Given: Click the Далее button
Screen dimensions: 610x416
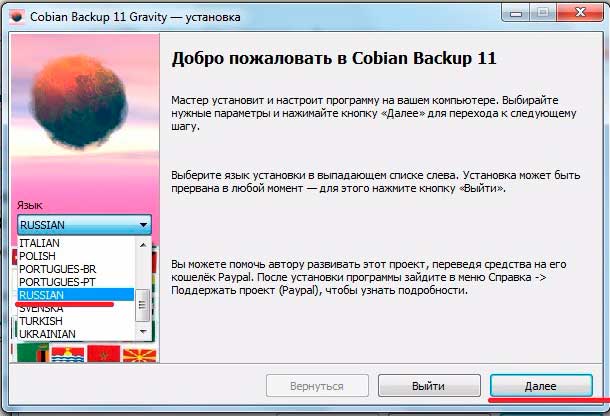Looking at the screenshot, I should [541, 386].
